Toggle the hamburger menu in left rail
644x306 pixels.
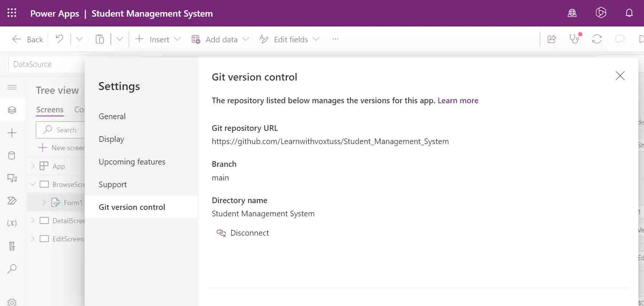coord(12,87)
